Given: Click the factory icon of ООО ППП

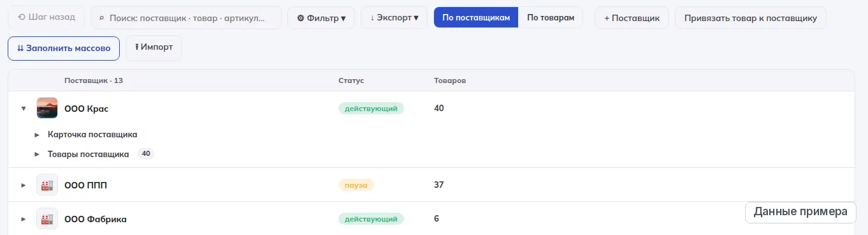Looking at the screenshot, I should pyautogui.click(x=47, y=185).
